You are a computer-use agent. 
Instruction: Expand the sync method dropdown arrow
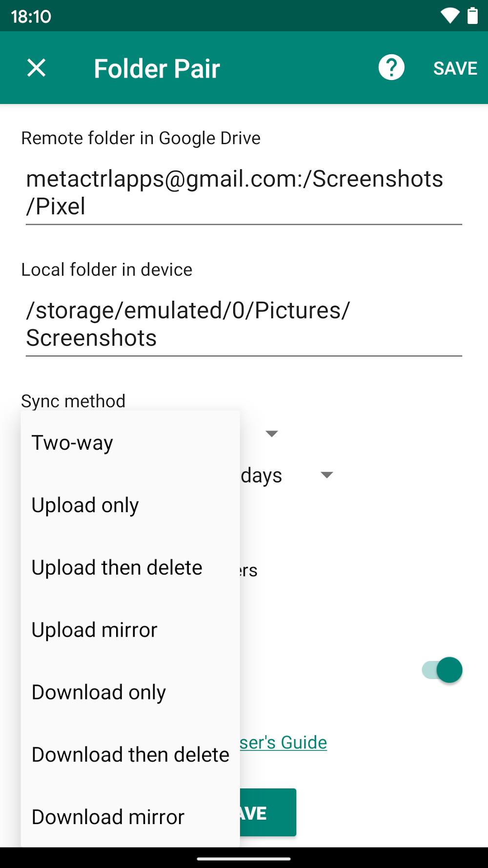pos(271,434)
